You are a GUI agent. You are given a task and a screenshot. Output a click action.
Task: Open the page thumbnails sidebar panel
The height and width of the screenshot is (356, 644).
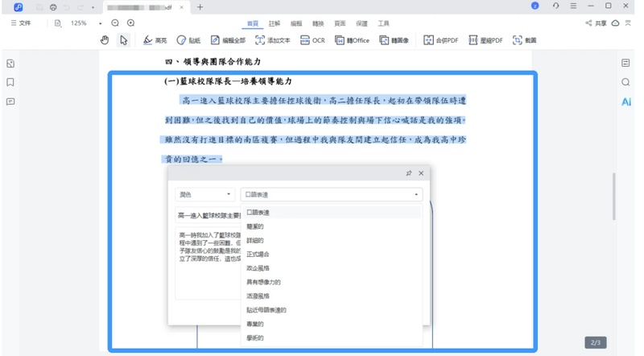pos(10,64)
